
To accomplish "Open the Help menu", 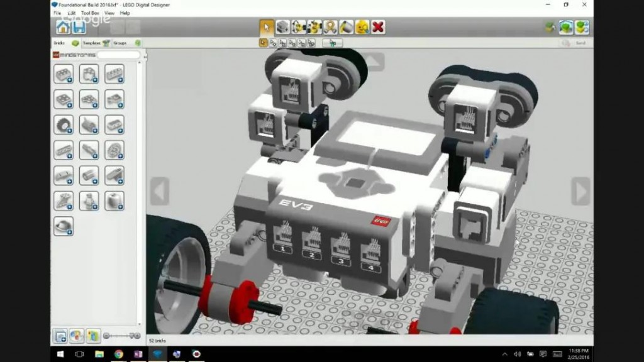I will tap(125, 13).
